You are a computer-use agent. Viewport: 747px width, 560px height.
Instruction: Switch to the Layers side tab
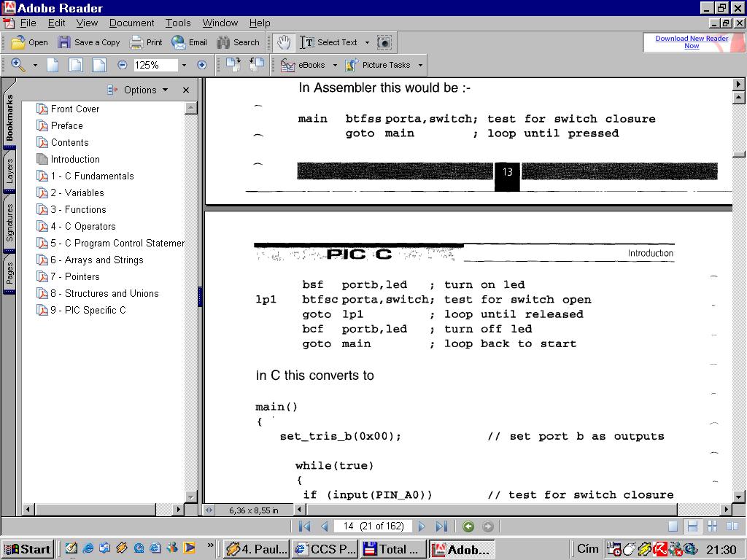[9, 171]
